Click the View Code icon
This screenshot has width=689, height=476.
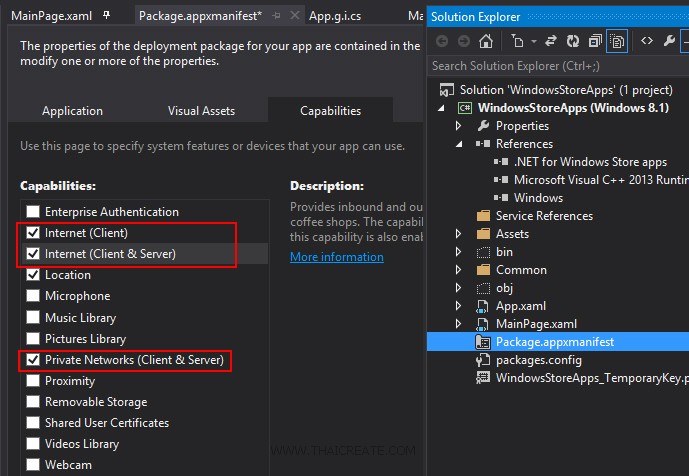pyautogui.click(x=647, y=41)
